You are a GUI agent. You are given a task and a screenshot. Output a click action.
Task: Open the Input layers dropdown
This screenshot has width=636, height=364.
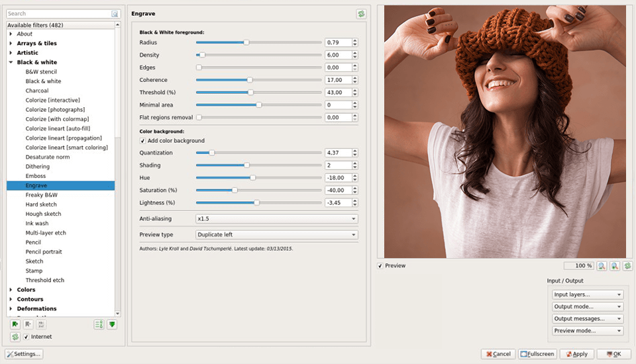click(588, 295)
